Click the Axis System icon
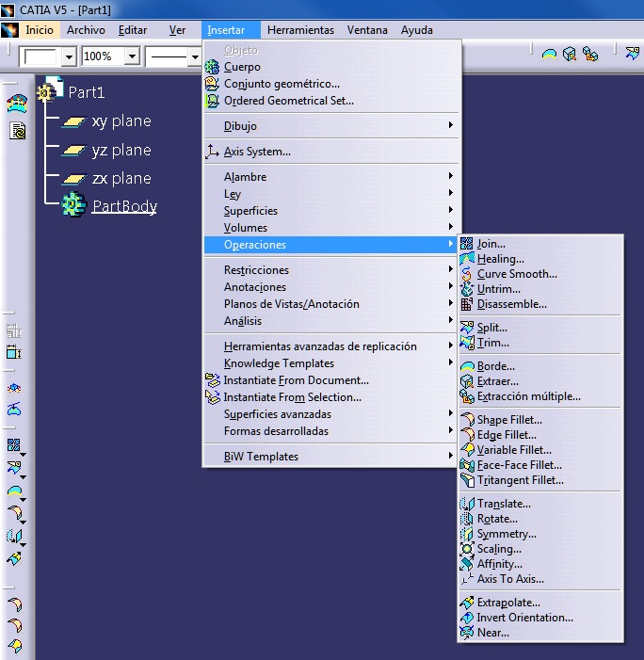The height and width of the screenshot is (660, 644). coord(212,152)
